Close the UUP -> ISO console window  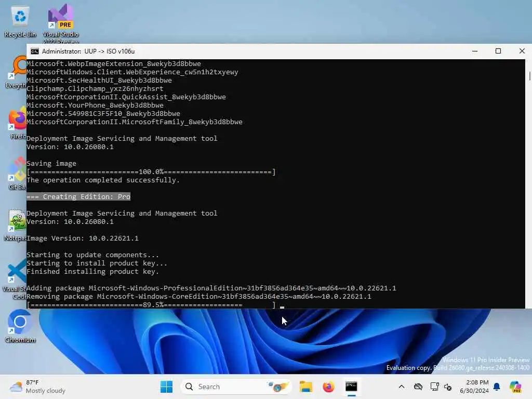coord(522,51)
